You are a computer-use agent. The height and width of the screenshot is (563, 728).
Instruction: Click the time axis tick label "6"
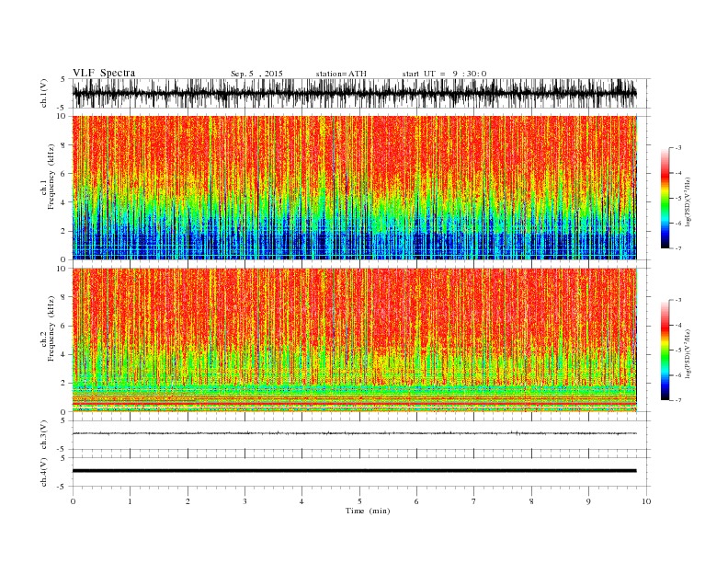coord(416,501)
